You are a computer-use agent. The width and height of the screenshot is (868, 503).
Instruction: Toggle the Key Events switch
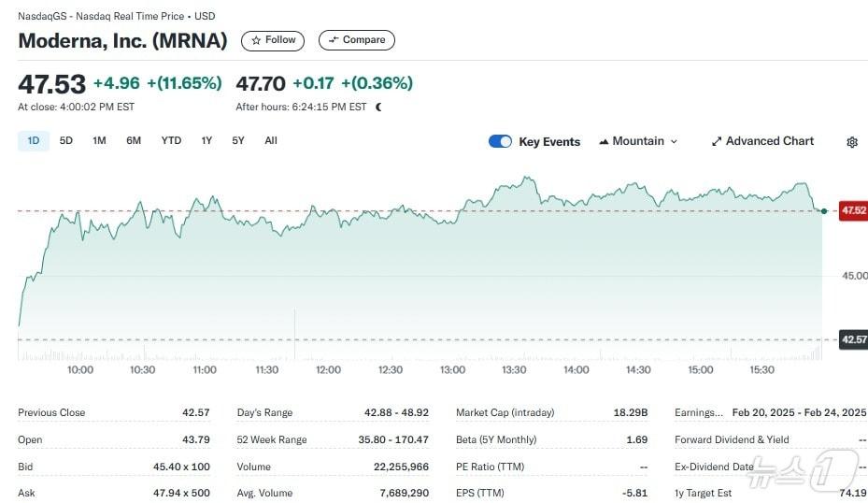500,141
